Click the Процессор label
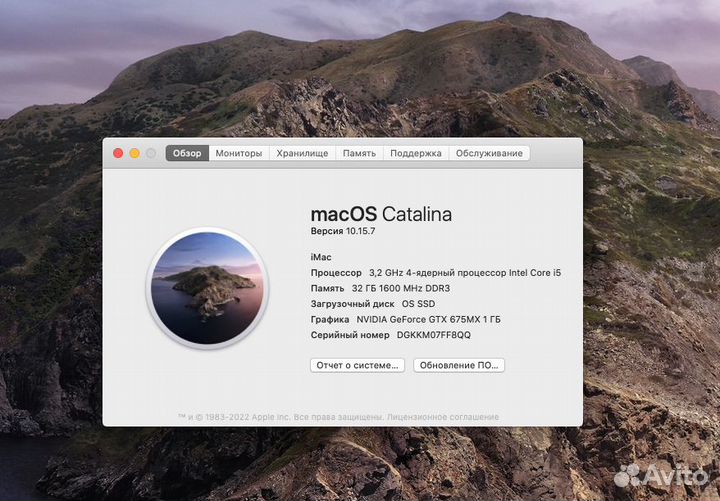 click(336, 273)
